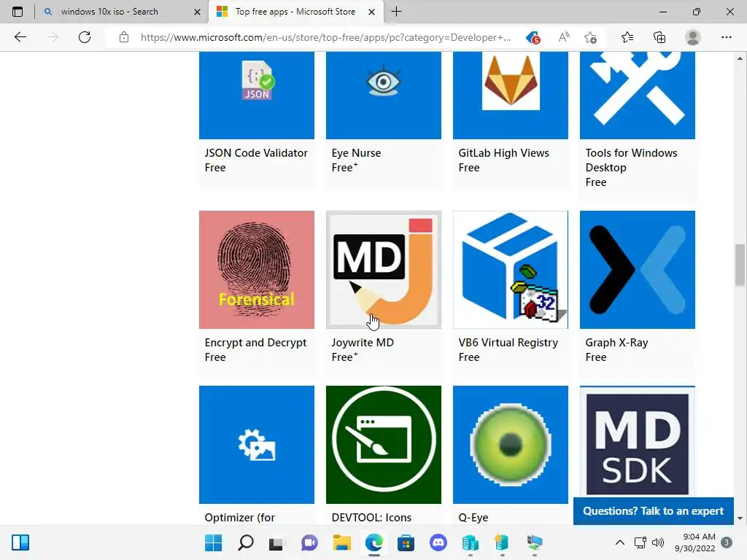Open Tools for Windows Desktop app icon
The height and width of the screenshot is (560, 747).
(638, 96)
